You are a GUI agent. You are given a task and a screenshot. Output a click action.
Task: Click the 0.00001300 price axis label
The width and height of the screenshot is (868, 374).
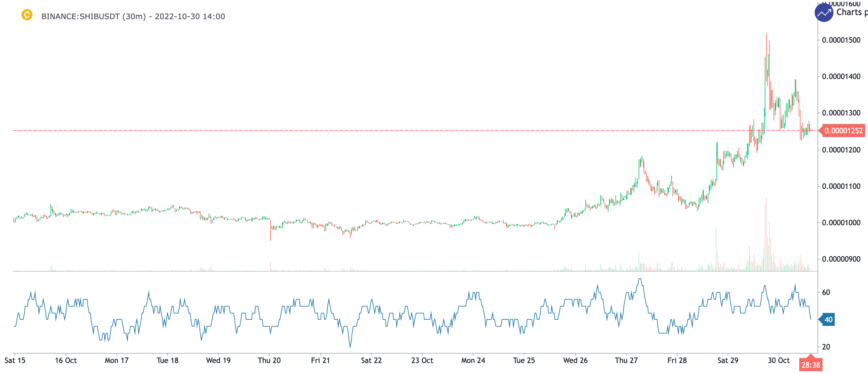(841, 113)
